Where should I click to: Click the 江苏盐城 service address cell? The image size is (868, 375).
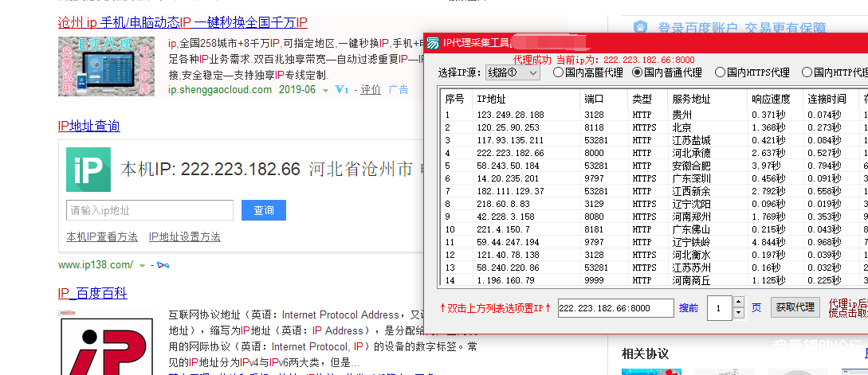691,140
